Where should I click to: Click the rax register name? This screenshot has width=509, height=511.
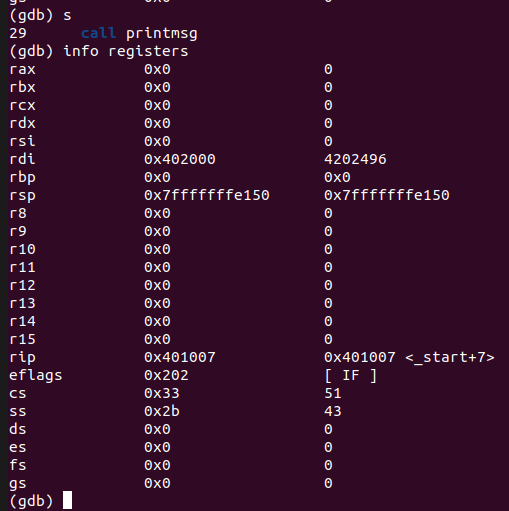[x=22, y=70]
